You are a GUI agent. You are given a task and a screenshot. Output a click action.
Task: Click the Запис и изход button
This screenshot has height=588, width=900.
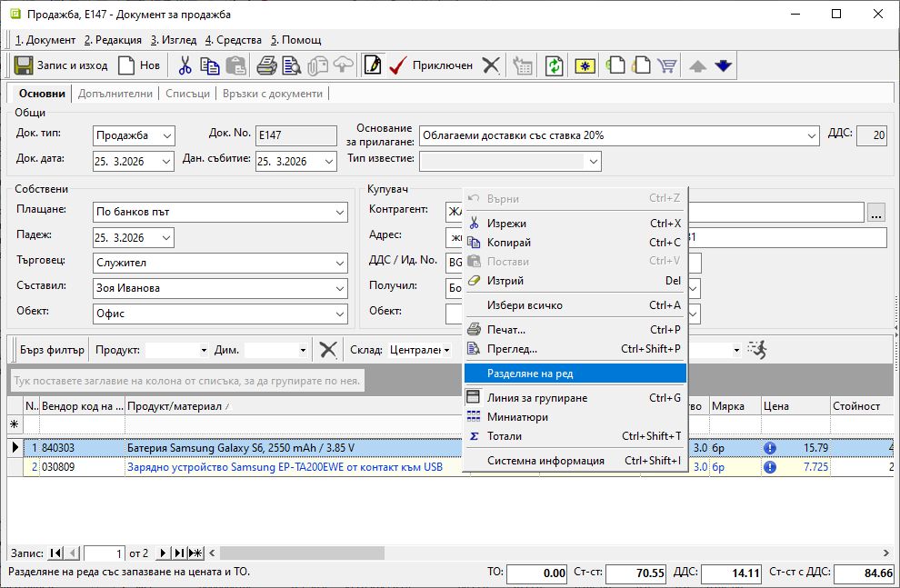(61, 65)
